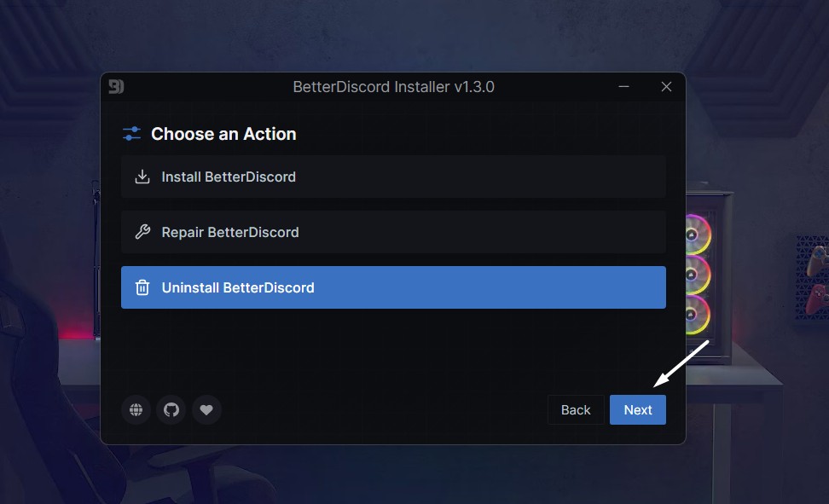Select the Install BetterDiscord option
The height and width of the screenshot is (504, 829).
393,177
